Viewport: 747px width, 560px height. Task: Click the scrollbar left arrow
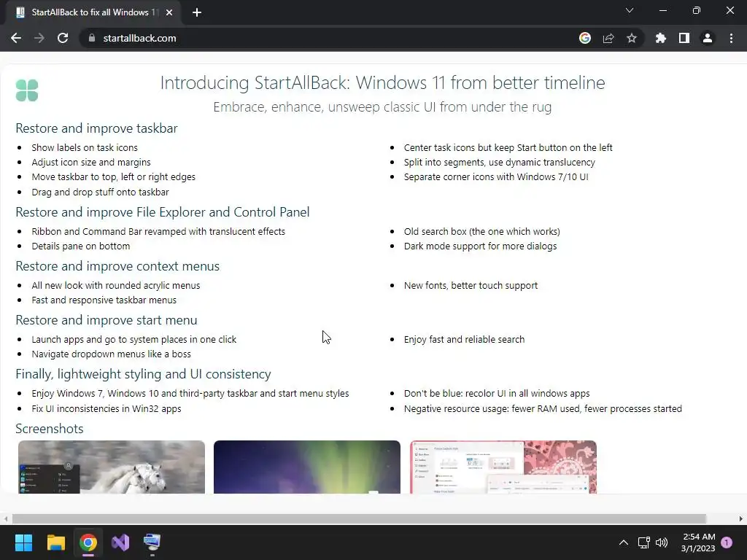[x=5, y=518]
